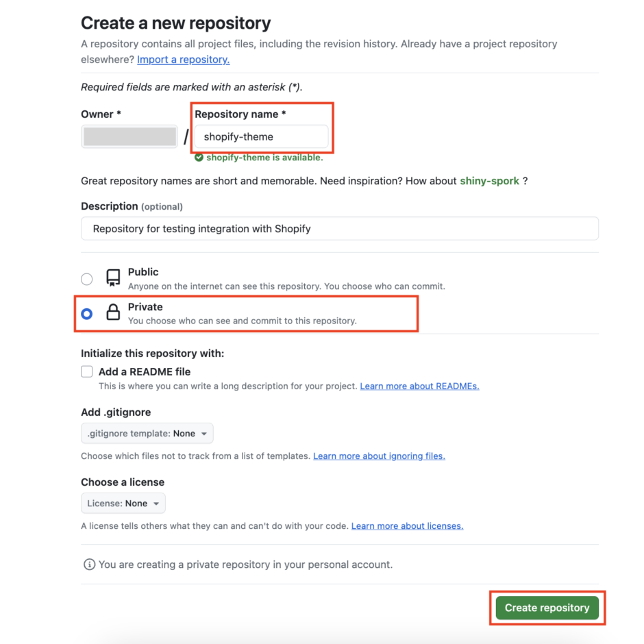The image size is (644, 644).
Task: Open the License dropdown
Action: click(123, 503)
